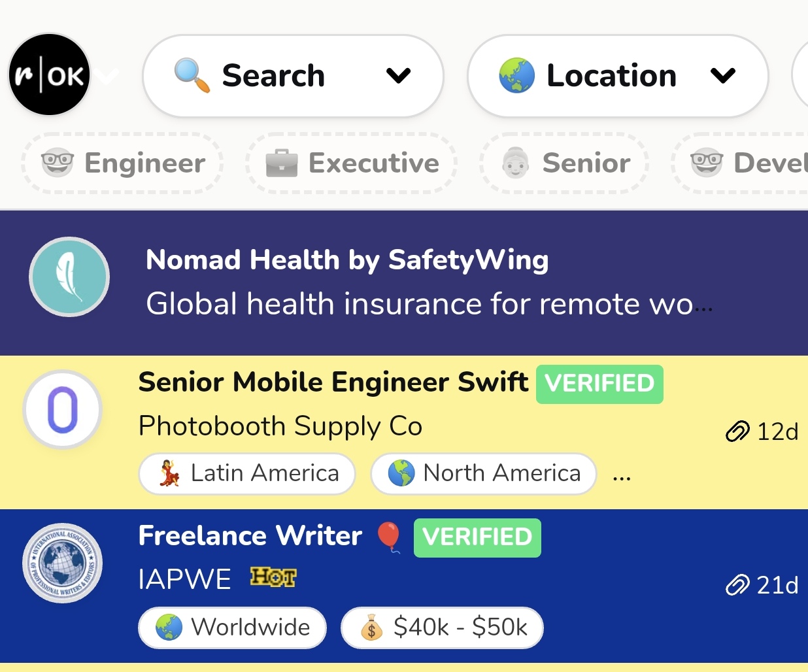The width and height of the screenshot is (808, 672).
Task: Open the menu chevron beside the logo
Action: 107,76
